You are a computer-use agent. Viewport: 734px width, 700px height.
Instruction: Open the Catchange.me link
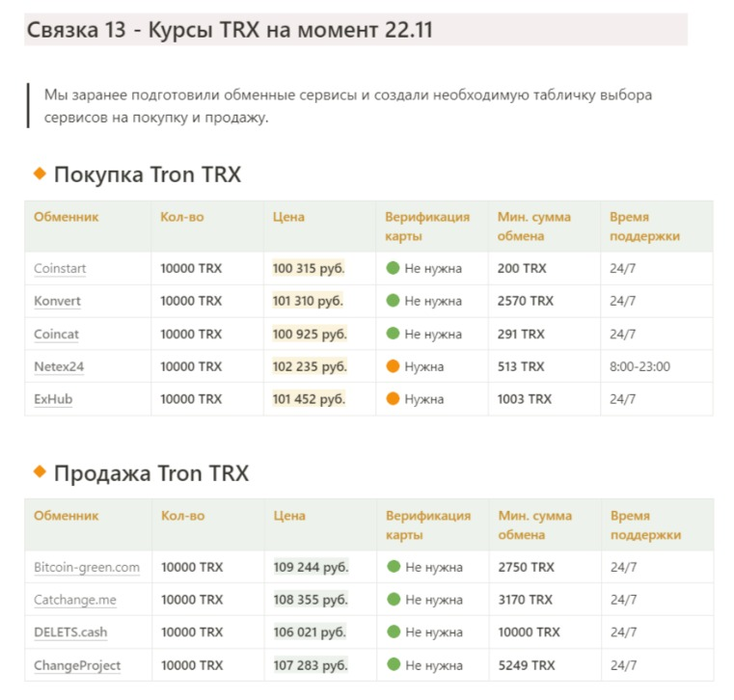74,600
